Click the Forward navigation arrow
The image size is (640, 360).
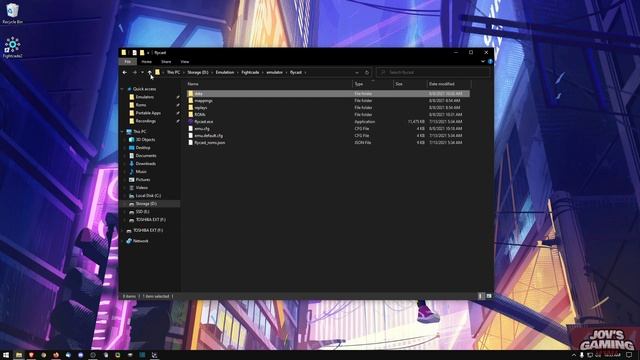point(134,73)
